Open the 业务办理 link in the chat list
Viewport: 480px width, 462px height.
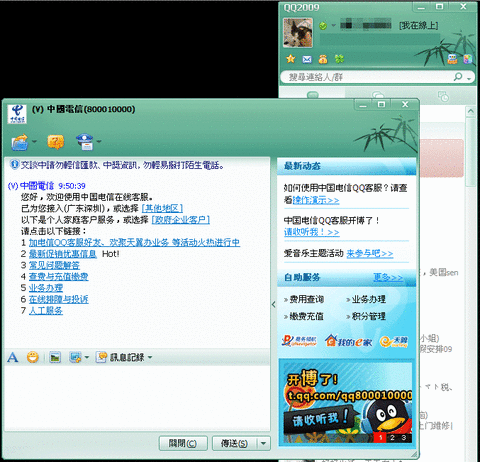(46, 288)
